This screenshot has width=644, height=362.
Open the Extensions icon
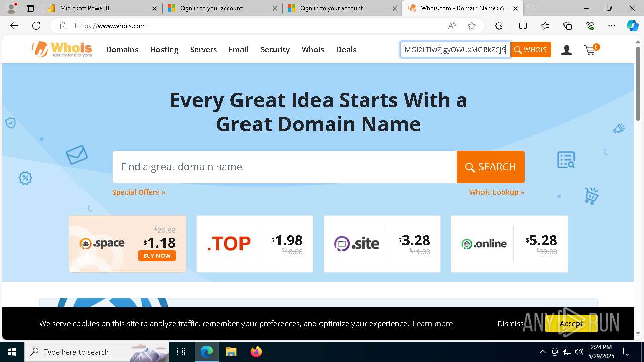pos(499,26)
